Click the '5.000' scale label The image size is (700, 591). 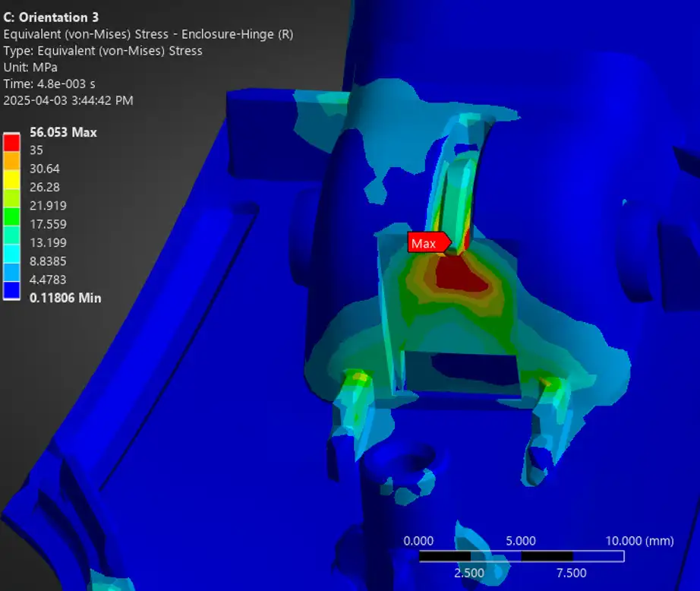click(x=521, y=541)
